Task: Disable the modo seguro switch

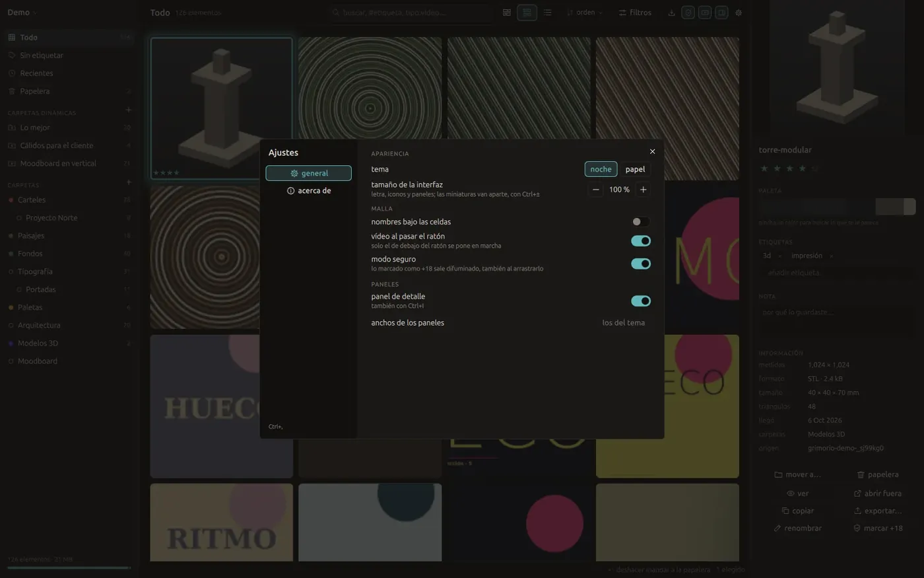Action: (x=640, y=264)
